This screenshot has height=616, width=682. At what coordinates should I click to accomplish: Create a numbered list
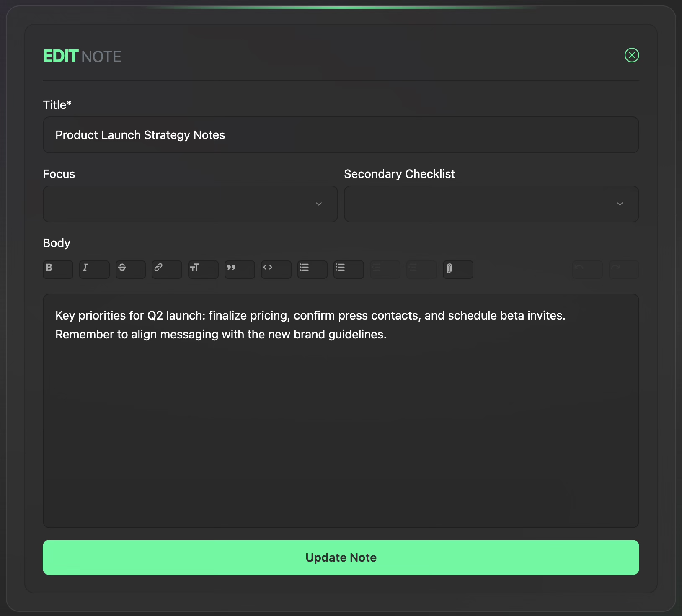pyautogui.click(x=349, y=269)
